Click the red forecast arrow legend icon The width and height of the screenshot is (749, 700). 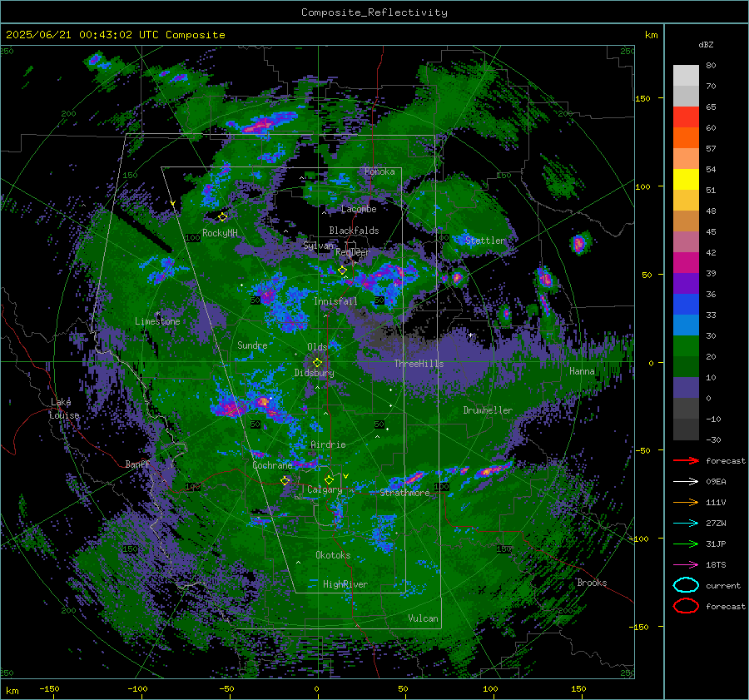click(x=686, y=460)
